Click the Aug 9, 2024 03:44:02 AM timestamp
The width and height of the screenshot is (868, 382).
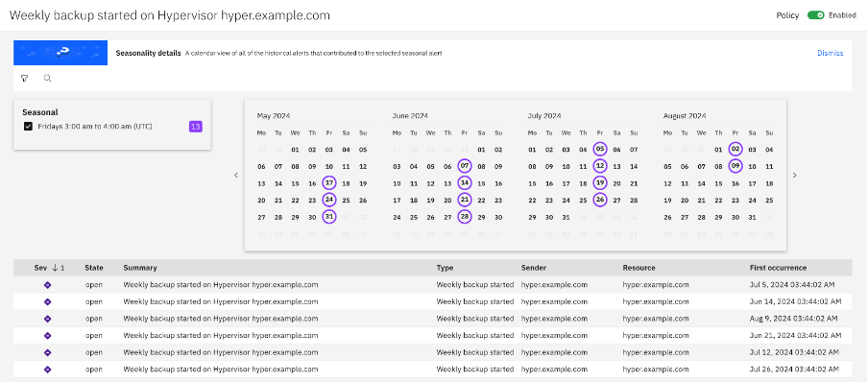(793, 319)
